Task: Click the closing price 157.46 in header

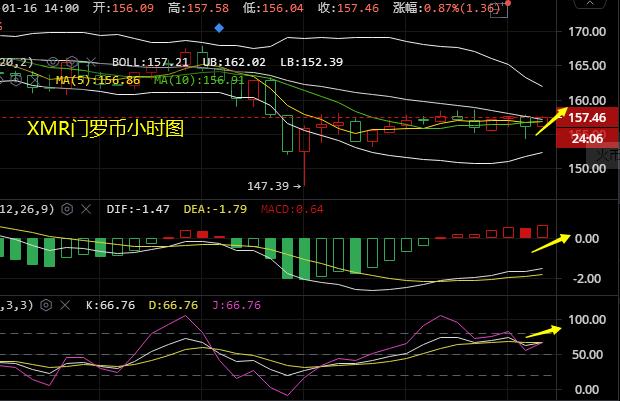Action: [358, 8]
